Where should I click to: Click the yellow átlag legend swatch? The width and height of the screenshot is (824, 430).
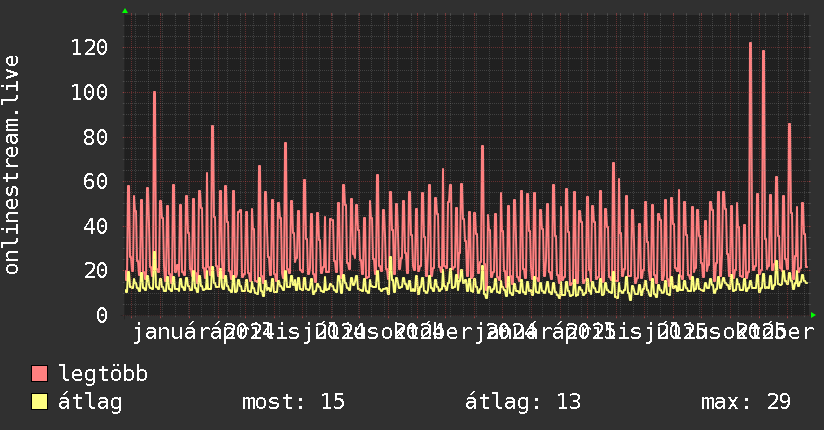tap(39, 402)
